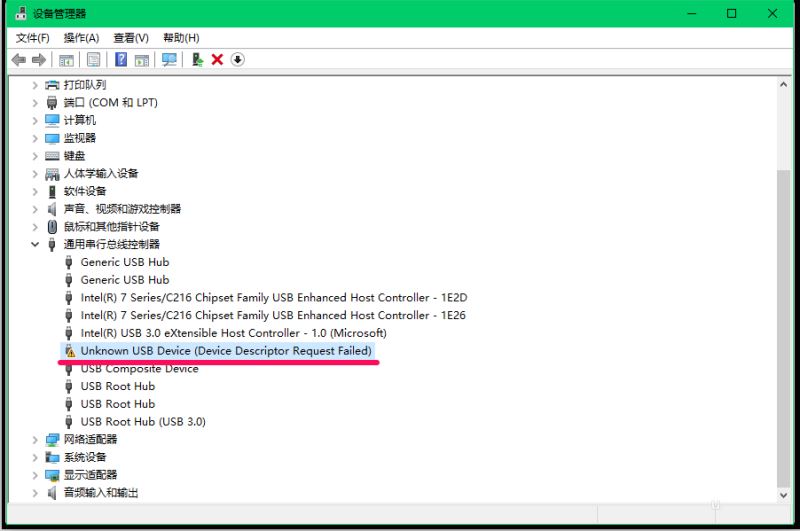Viewport: 800px width, 531px height.
Task: Click the Show/Hide console tree icon
Action: point(67,60)
